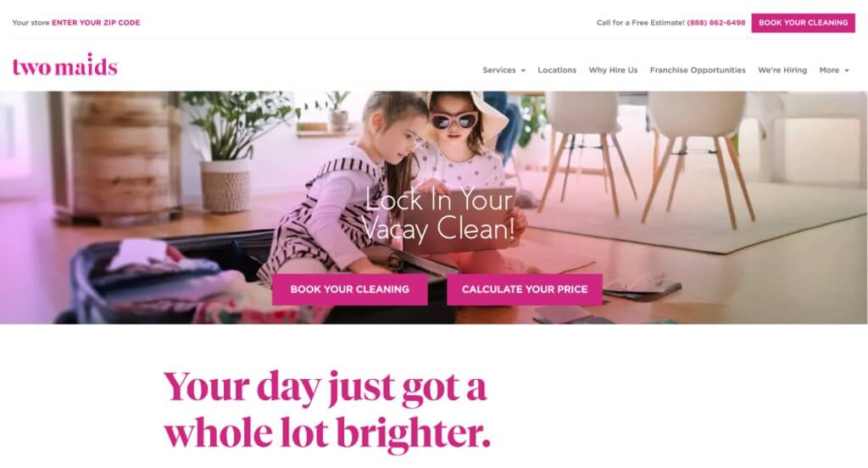This screenshot has height=468, width=868.
Task: Open the Why Hire Us menu item
Action: coord(613,70)
